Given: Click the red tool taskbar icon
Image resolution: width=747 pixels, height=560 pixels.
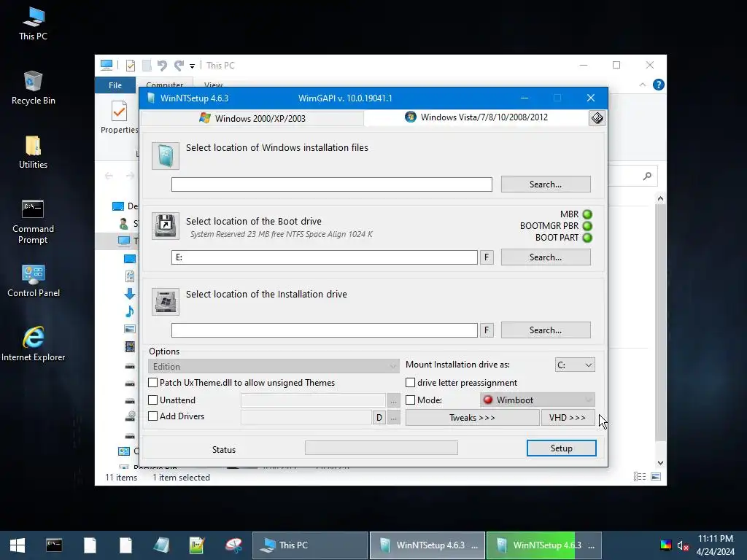Looking at the screenshot, I should (233, 545).
